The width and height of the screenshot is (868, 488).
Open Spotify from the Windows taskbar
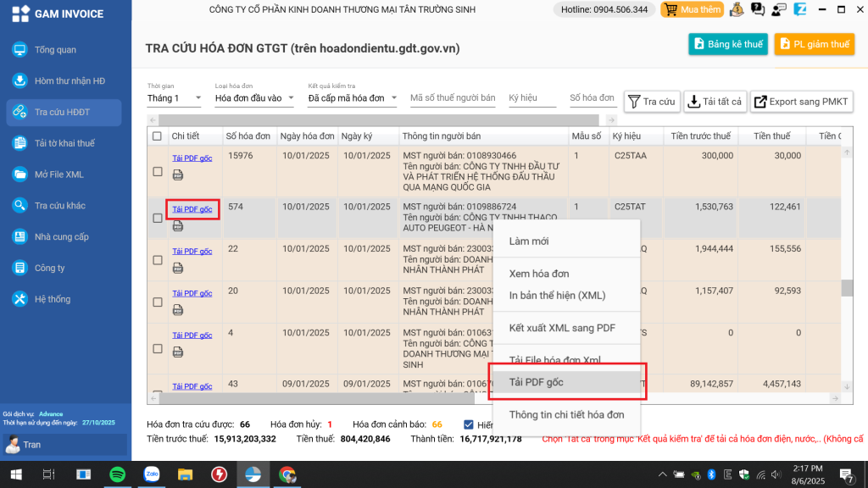(117, 474)
